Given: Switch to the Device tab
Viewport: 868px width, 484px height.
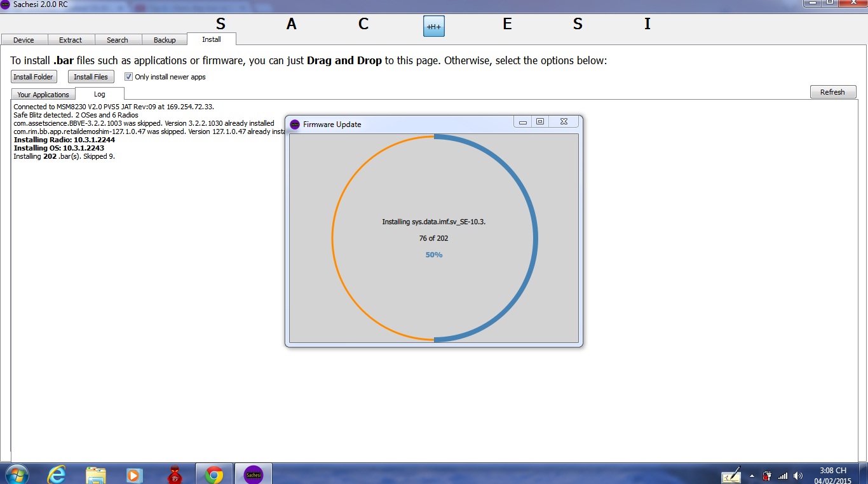Looking at the screenshot, I should coord(24,39).
